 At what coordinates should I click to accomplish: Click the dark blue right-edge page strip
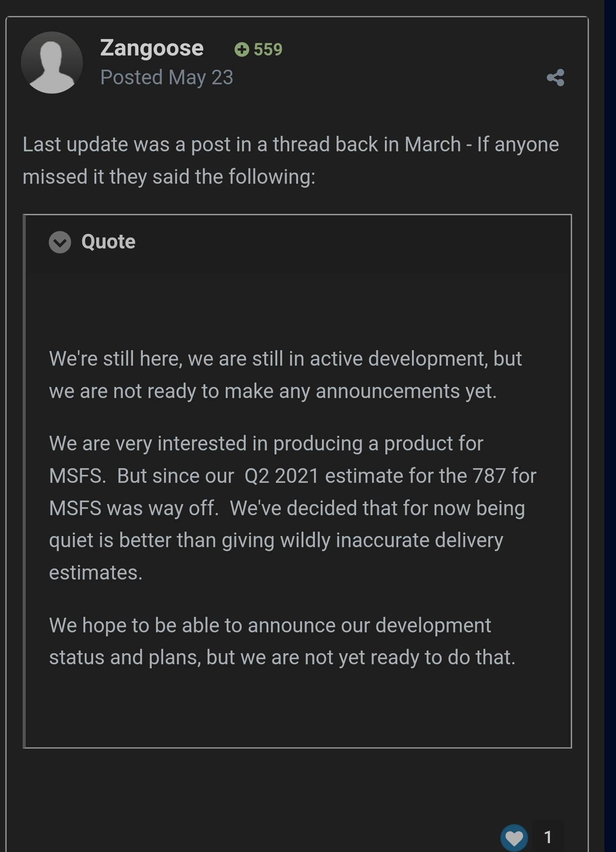(x=610, y=426)
